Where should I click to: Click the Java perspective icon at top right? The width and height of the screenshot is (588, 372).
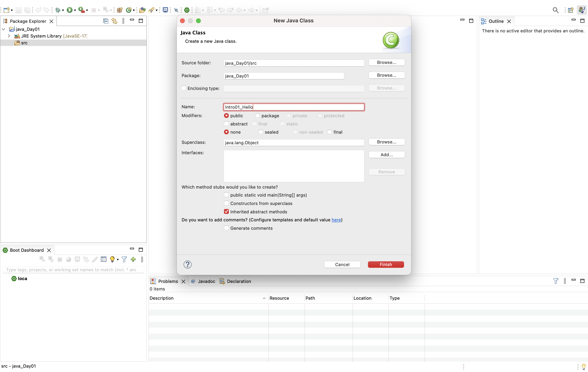point(582,10)
